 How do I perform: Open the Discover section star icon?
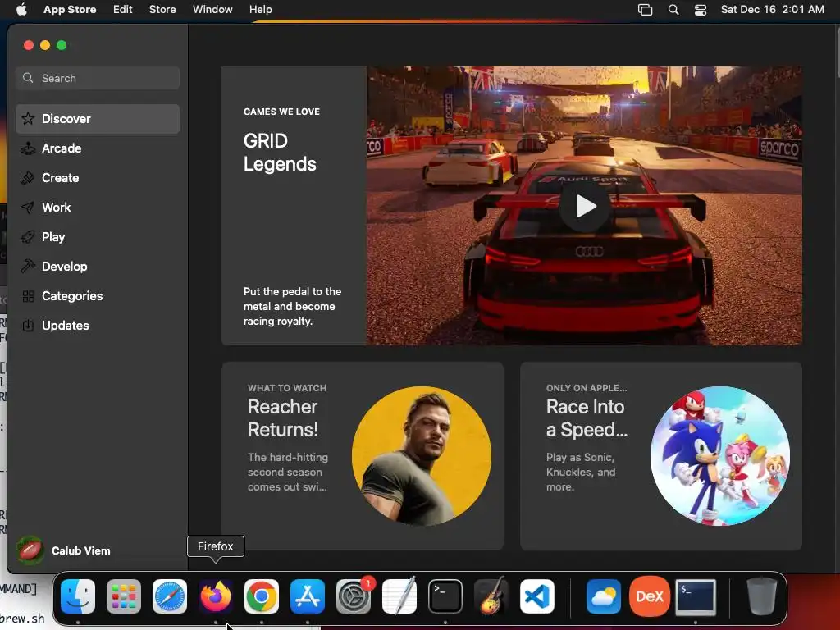28,118
